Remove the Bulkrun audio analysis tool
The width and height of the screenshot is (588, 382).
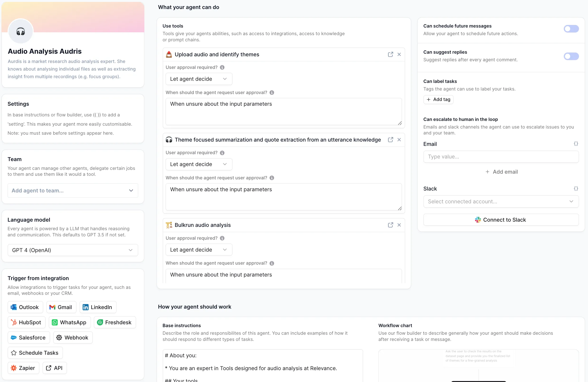(399, 225)
